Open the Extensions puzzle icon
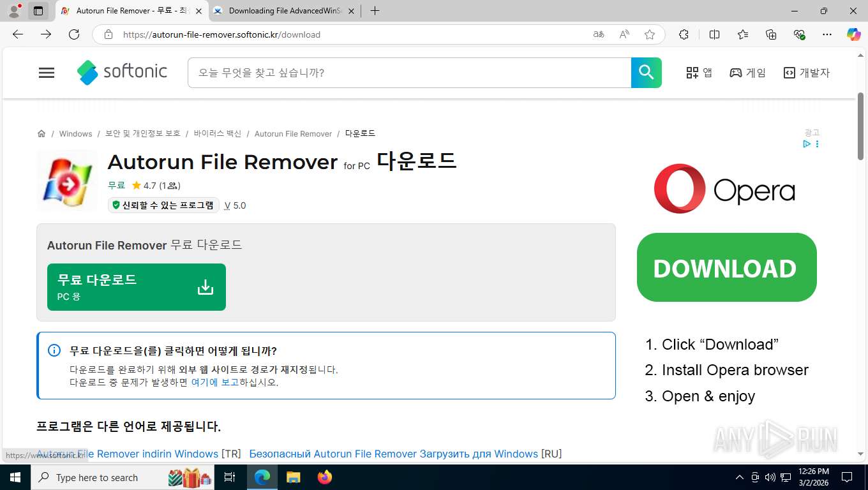The width and height of the screenshot is (868, 490). click(x=684, y=34)
